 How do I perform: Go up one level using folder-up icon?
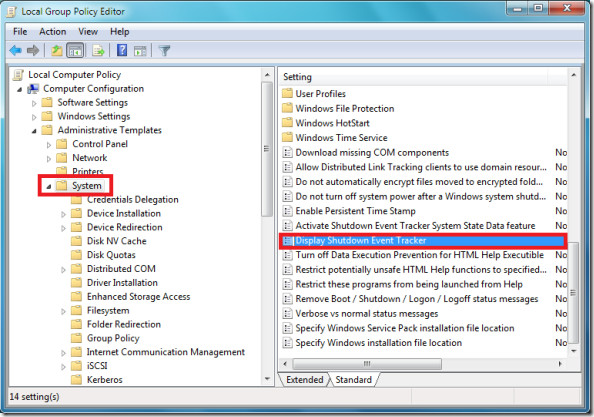[57, 50]
